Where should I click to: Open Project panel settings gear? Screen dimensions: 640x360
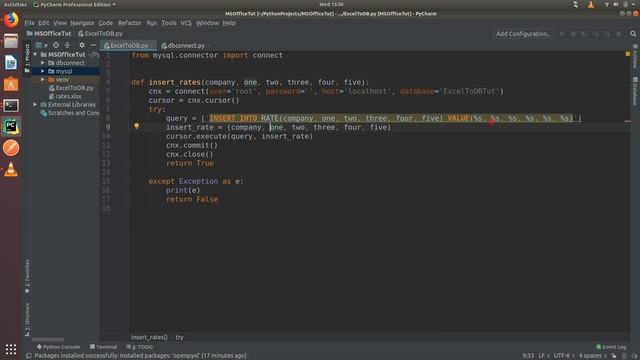(x=82, y=45)
